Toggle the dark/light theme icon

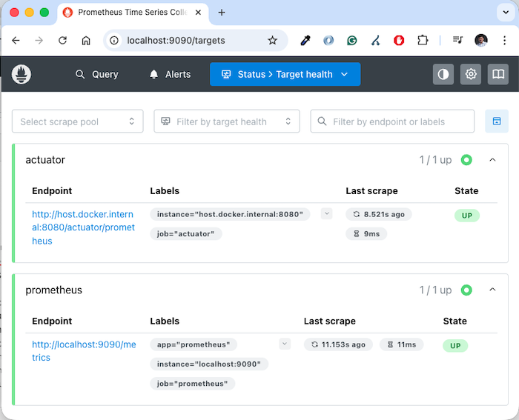tap(443, 74)
